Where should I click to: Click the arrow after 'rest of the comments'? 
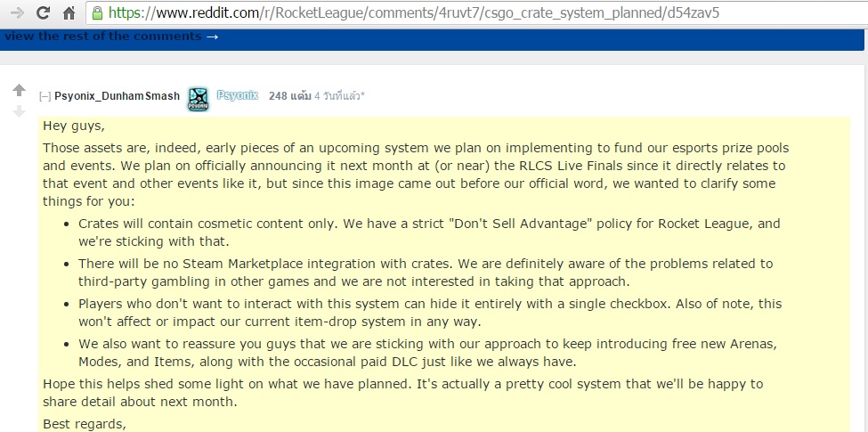pos(212,37)
